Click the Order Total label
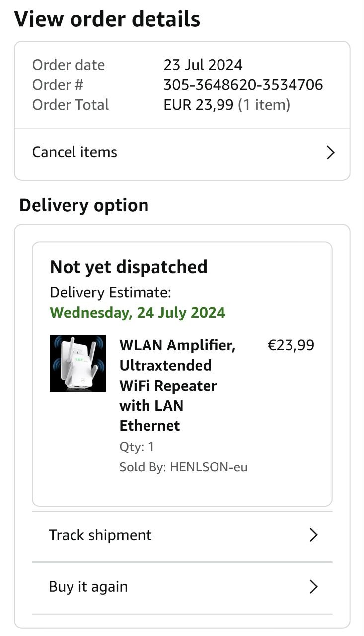The width and height of the screenshot is (364, 636). pyautogui.click(x=70, y=105)
